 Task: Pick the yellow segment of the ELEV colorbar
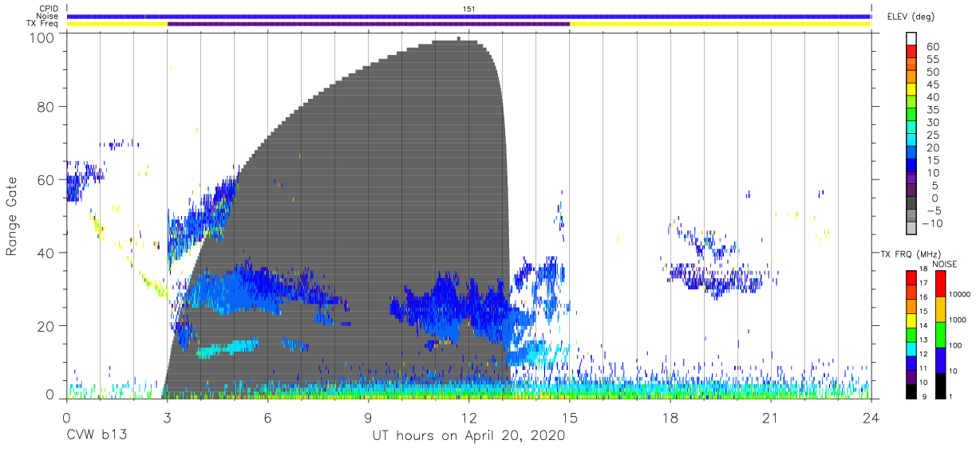pyautogui.click(x=911, y=88)
